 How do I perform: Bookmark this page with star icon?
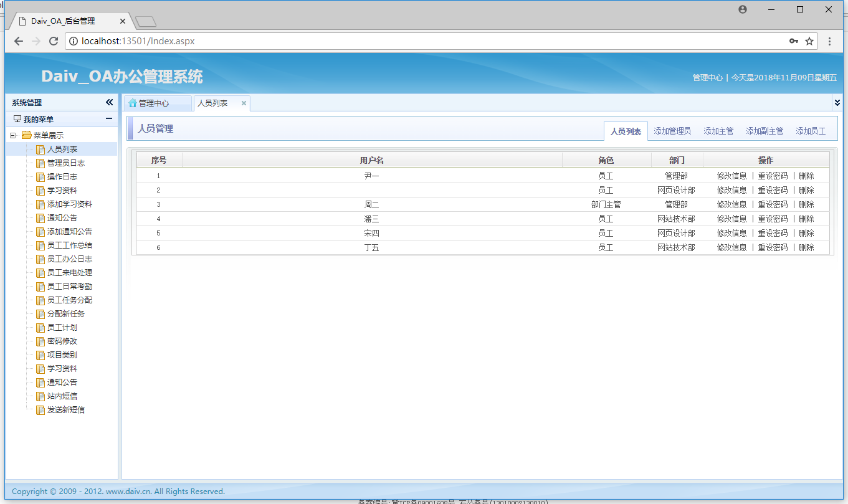809,41
